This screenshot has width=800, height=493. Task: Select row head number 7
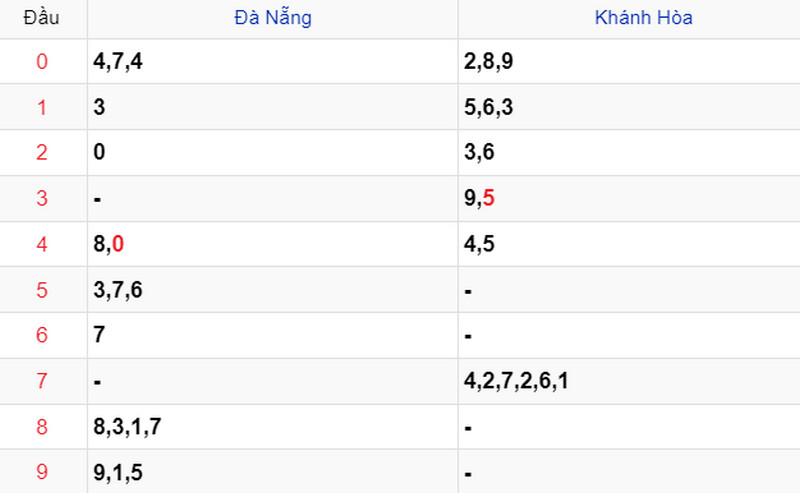pyautogui.click(x=42, y=381)
